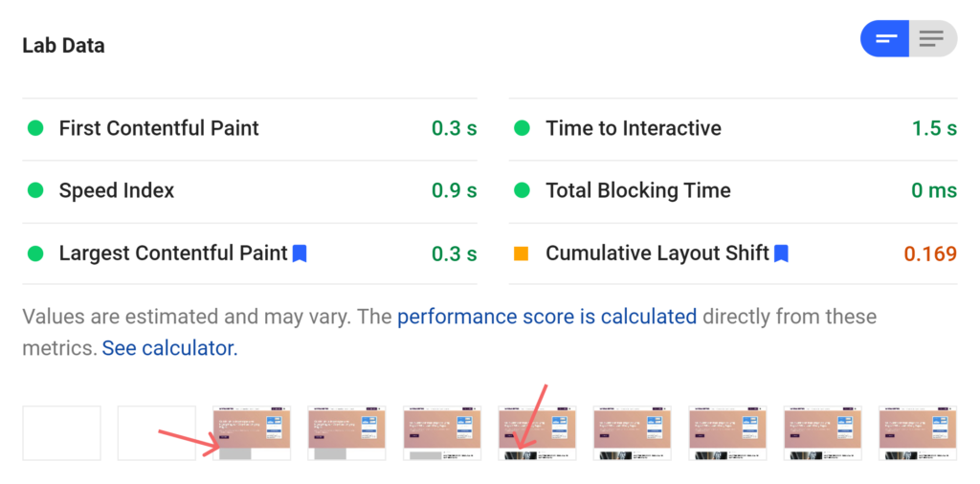This screenshot has width=980, height=484.
Task: Click the Cumulative Layout Shift value 0.169
Action: click(x=930, y=253)
